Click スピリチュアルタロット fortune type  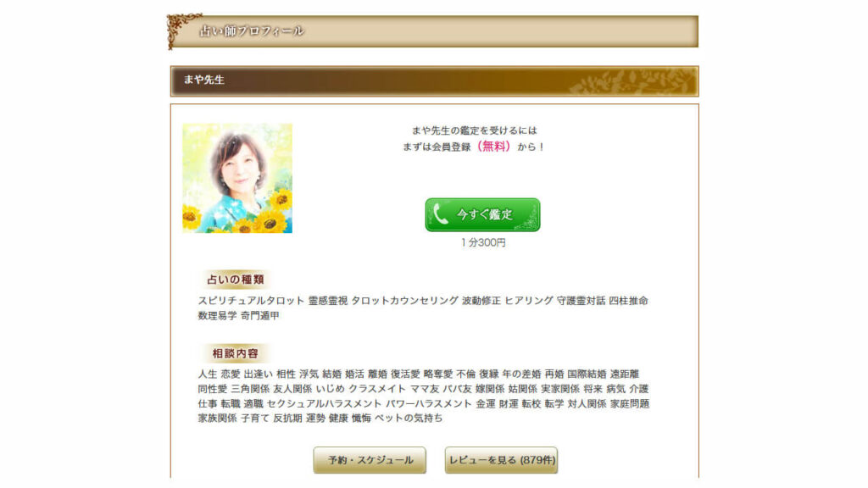click(251, 301)
